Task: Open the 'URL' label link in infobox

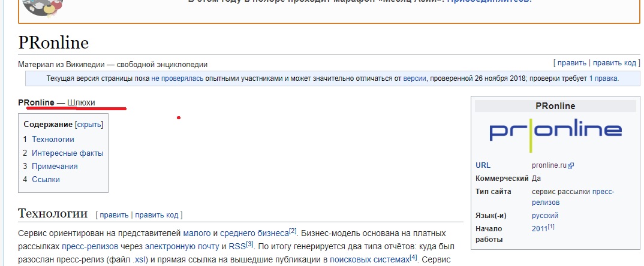Action: point(483,165)
